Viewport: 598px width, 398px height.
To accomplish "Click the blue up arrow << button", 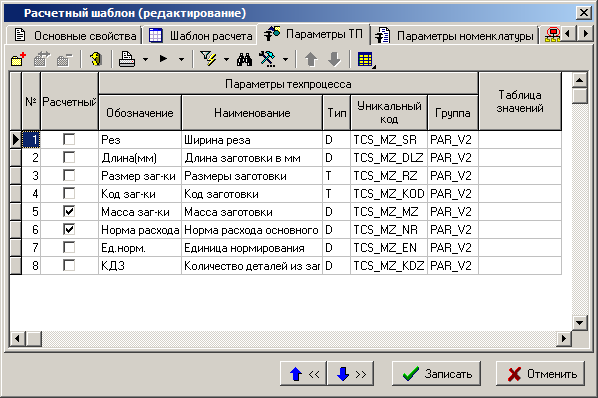I will [303, 374].
